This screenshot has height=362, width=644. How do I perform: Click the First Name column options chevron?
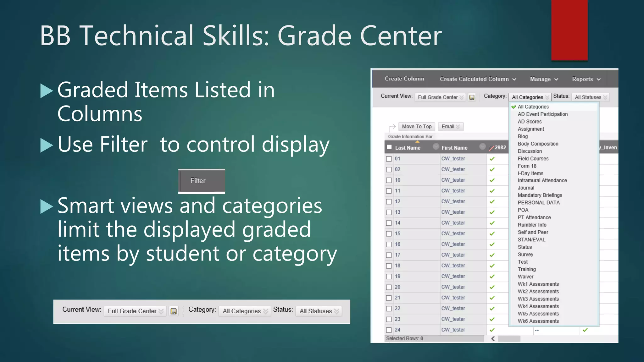482,146
